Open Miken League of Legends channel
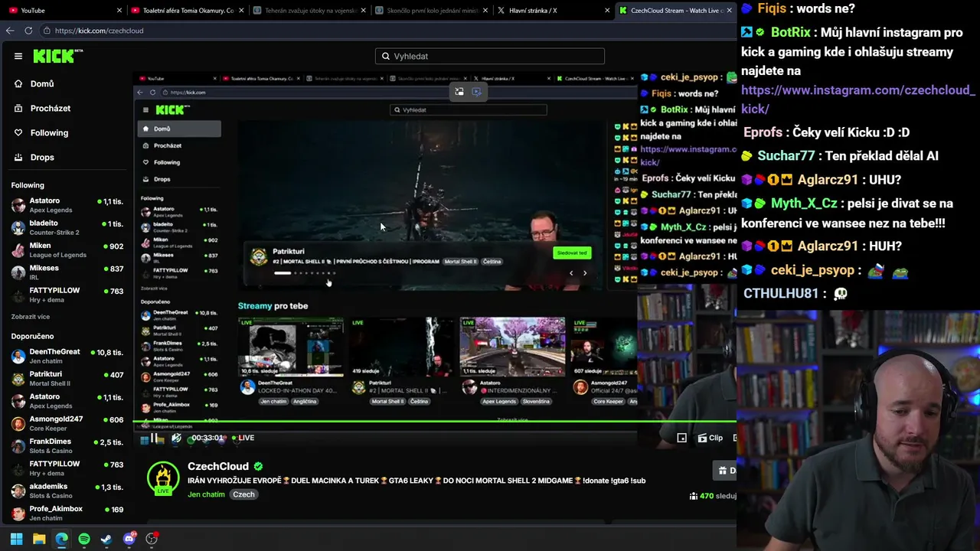 (x=67, y=250)
